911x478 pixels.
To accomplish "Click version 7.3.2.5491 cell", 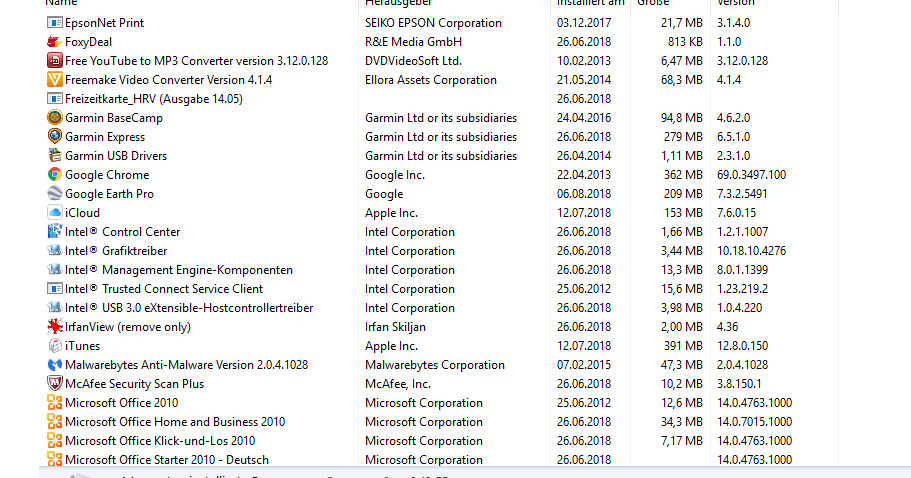I will (742, 193).
